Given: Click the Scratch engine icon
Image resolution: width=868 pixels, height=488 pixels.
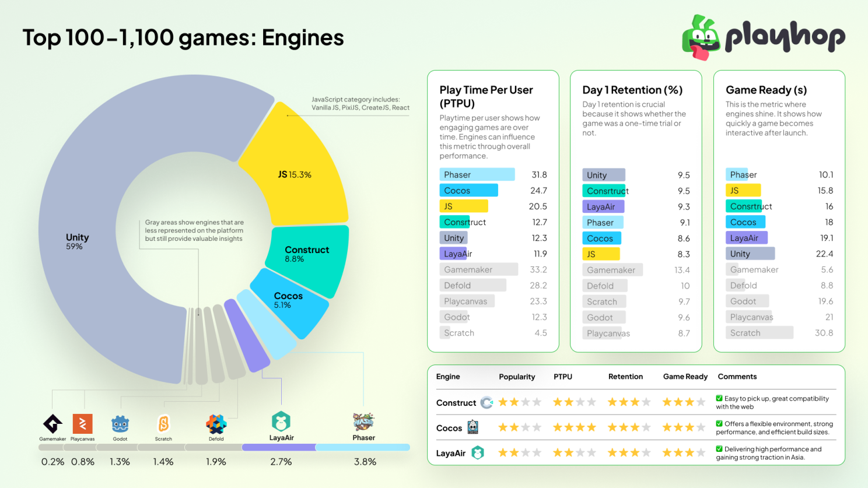Looking at the screenshot, I should (163, 423).
